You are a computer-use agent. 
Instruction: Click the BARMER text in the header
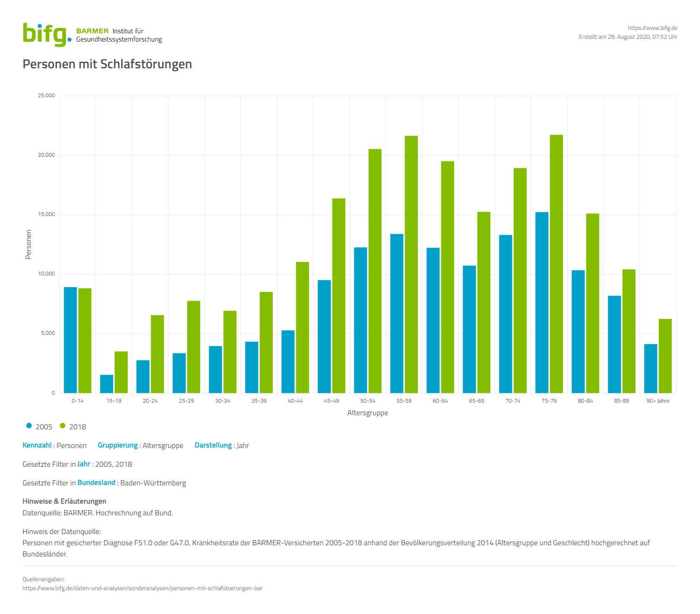(92, 31)
